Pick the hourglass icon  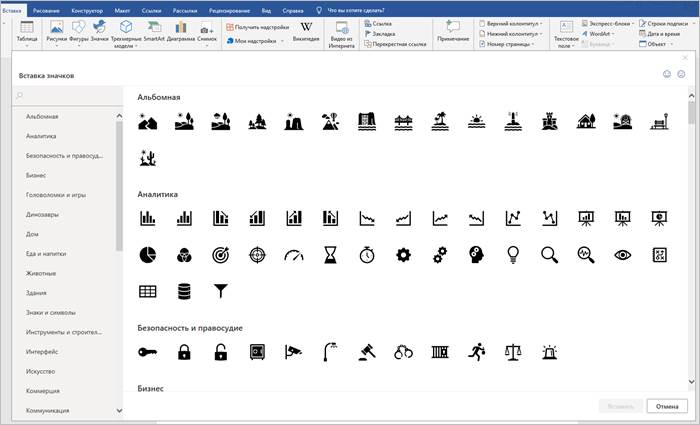click(x=330, y=255)
